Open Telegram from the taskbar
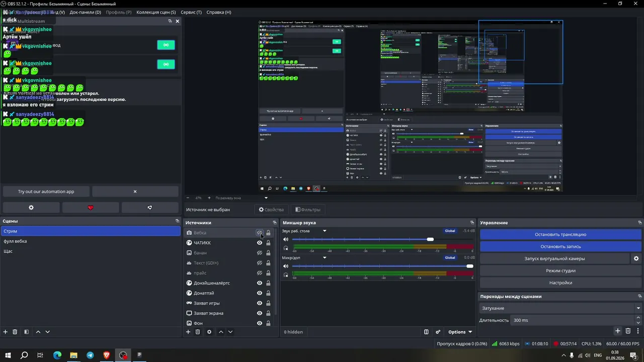Viewport: 644px width, 362px height. (90, 355)
